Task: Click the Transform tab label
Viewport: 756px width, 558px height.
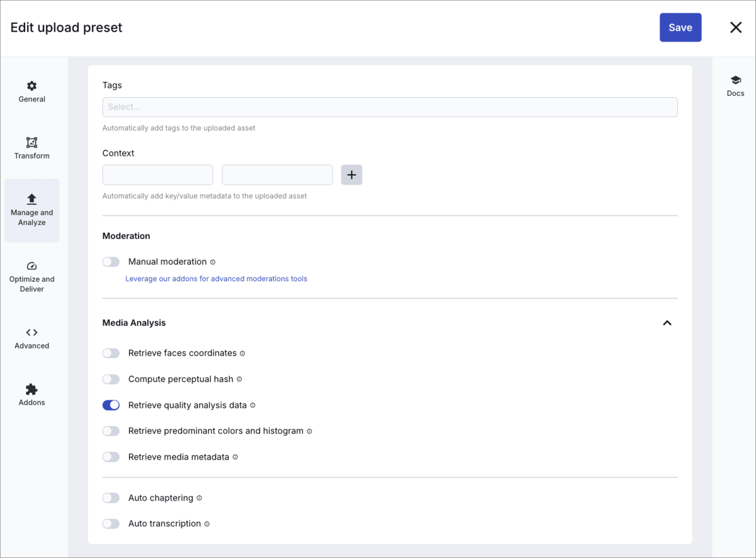Action: tap(31, 156)
